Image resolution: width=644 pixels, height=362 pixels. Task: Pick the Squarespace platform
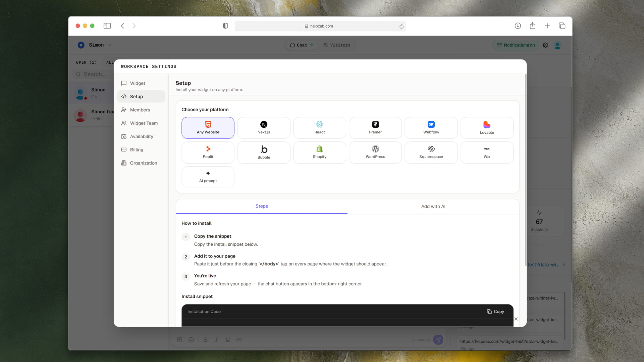click(431, 153)
